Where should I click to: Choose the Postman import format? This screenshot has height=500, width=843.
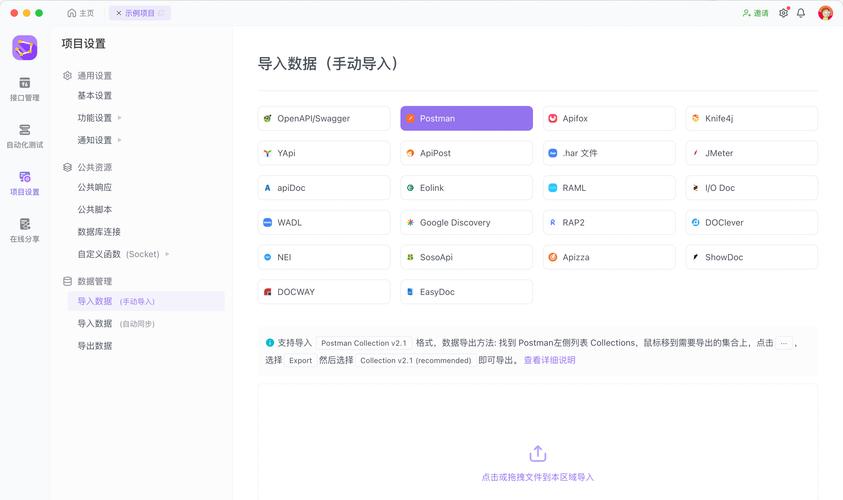tap(467, 118)
